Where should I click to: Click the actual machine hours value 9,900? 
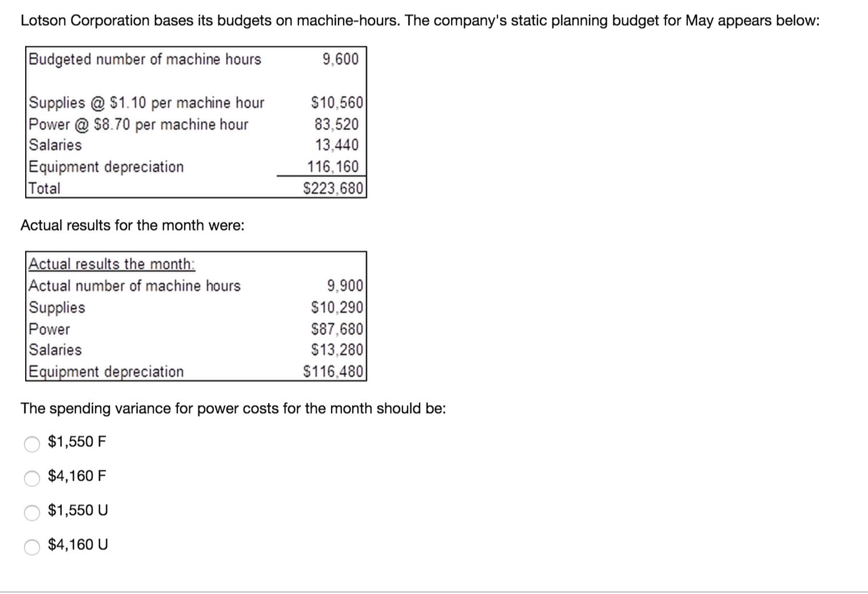(344, 286)
